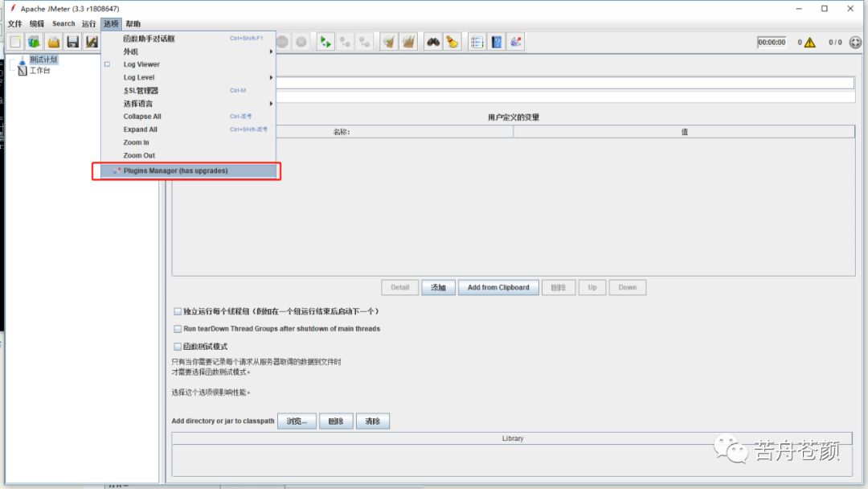Click the 删除 button beside Add from Clipboard
The width and height of the screenshot is (868, 489).
558,287
